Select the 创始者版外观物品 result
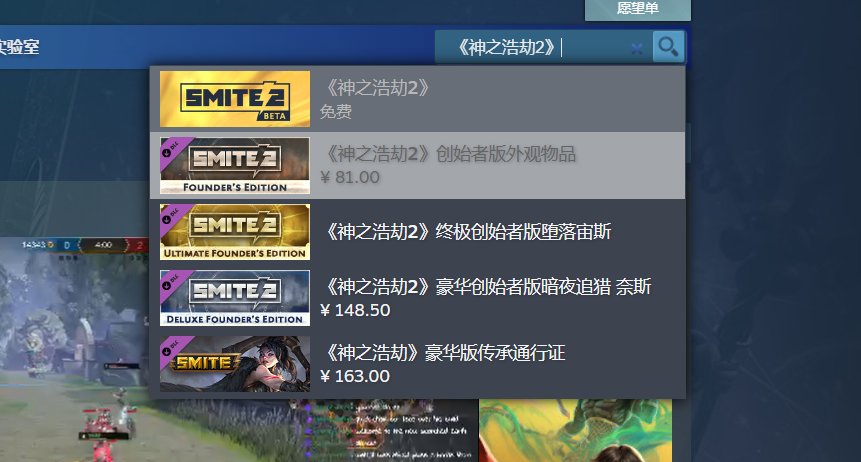861x462 pixels. (417, 165)
